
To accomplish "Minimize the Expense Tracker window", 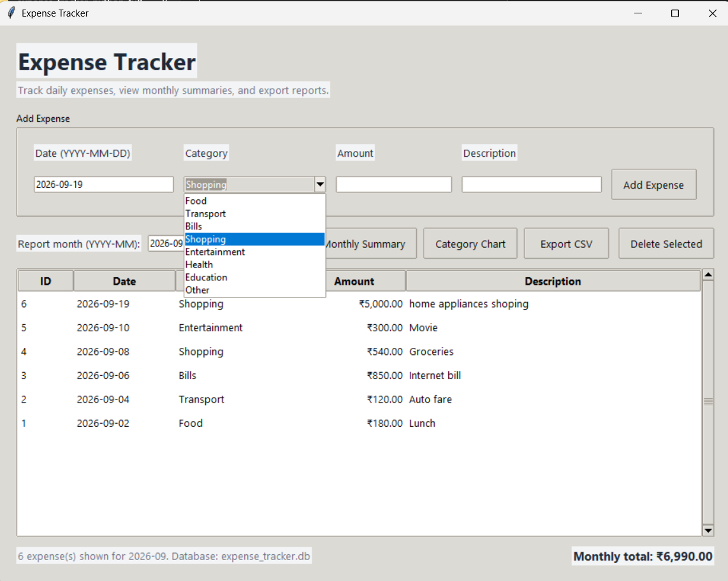I will [x=638, y=13].
